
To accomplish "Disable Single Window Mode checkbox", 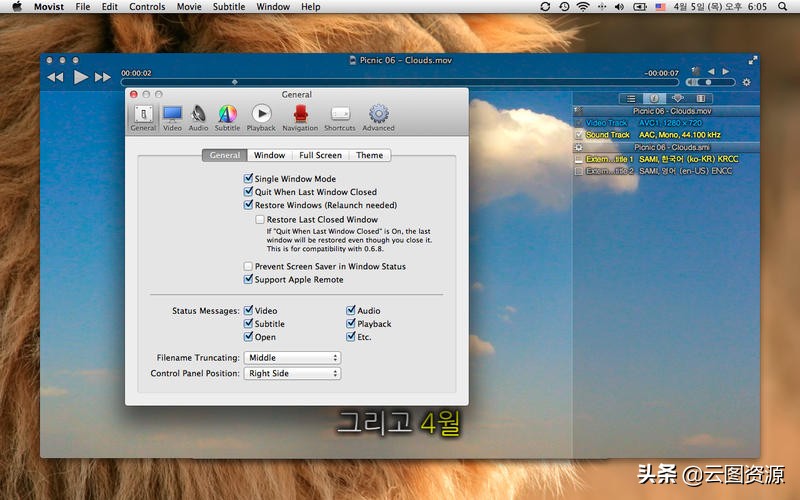I will (248, 179).
